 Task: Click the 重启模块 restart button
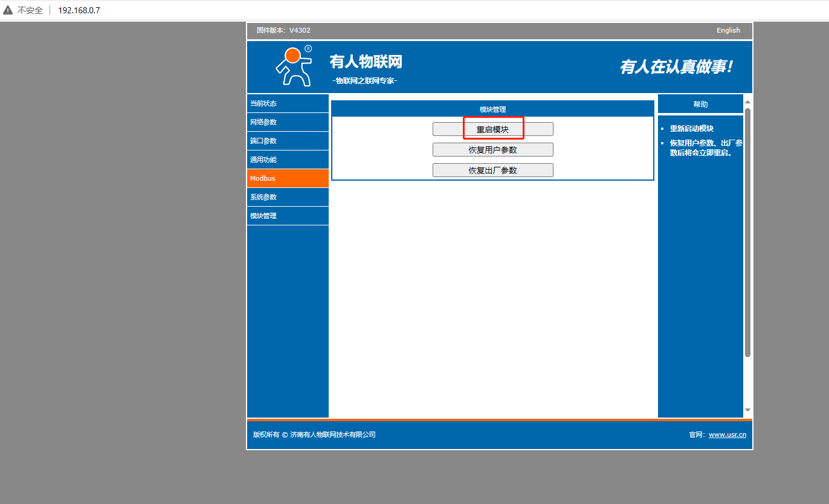(492, 129)
